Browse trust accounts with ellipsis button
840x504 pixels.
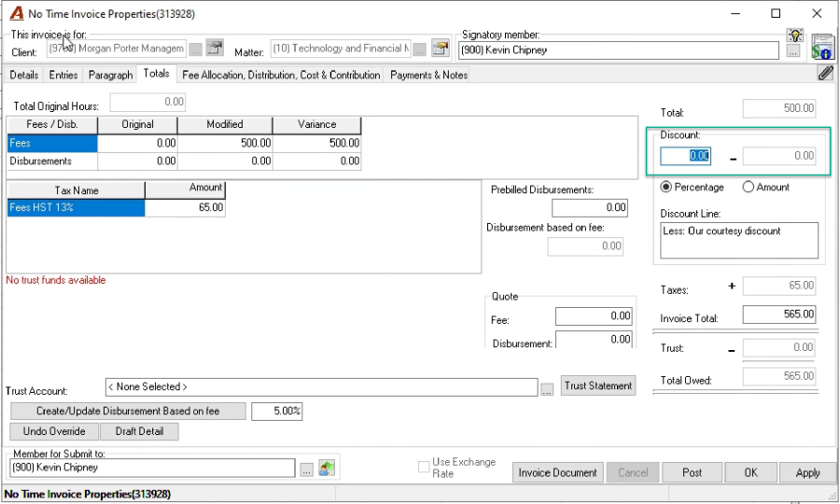tap(546, 389)
